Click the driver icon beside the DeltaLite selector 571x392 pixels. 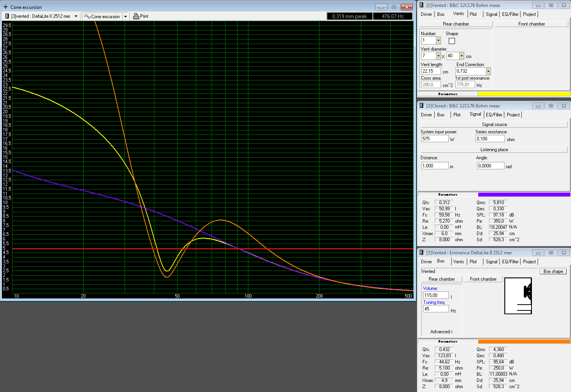[7, 16]
